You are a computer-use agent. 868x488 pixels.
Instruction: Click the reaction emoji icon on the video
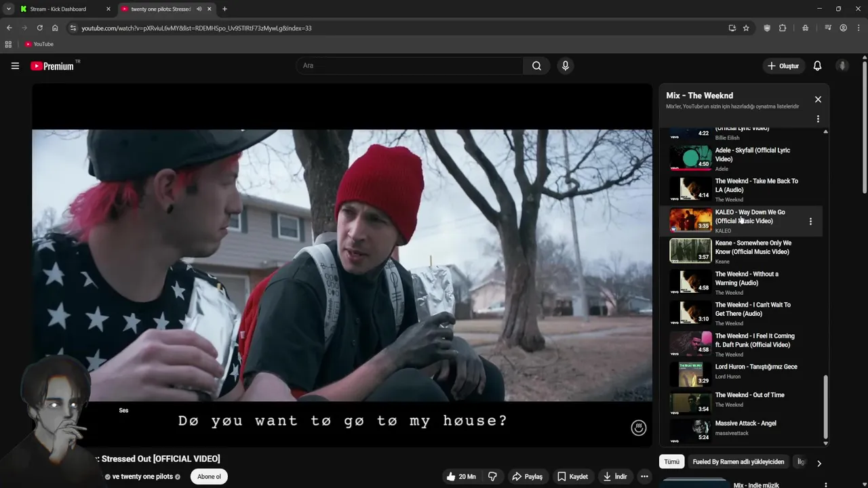click(638, 428)
